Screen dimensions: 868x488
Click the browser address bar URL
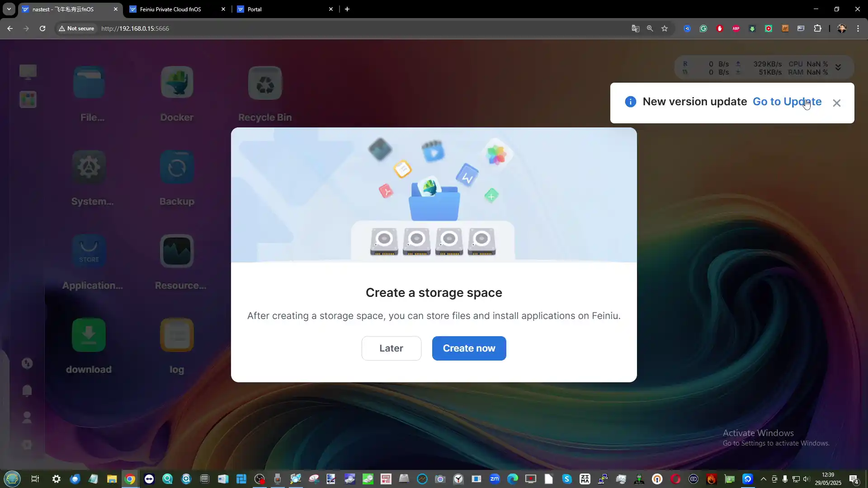[x=135, y=28]
